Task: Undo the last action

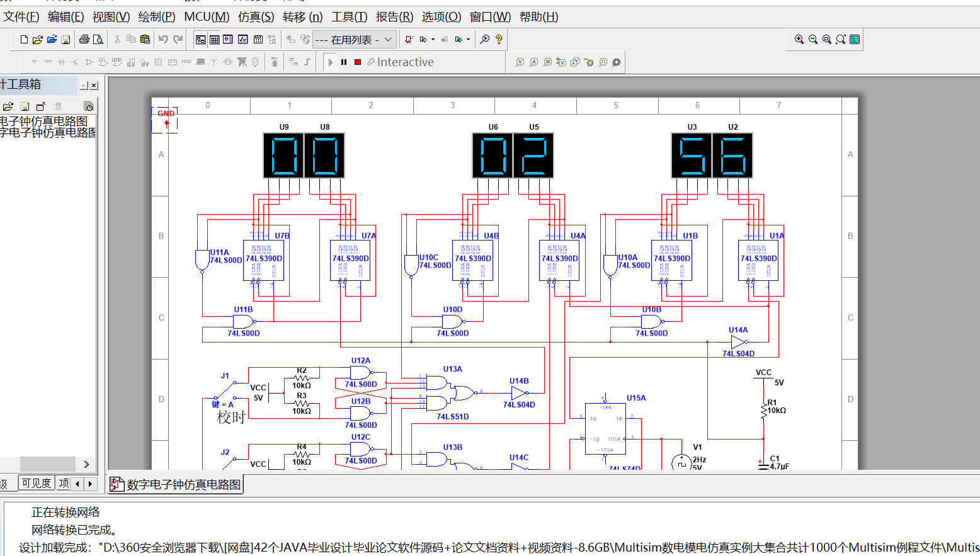Action: (x=163, y=39)
